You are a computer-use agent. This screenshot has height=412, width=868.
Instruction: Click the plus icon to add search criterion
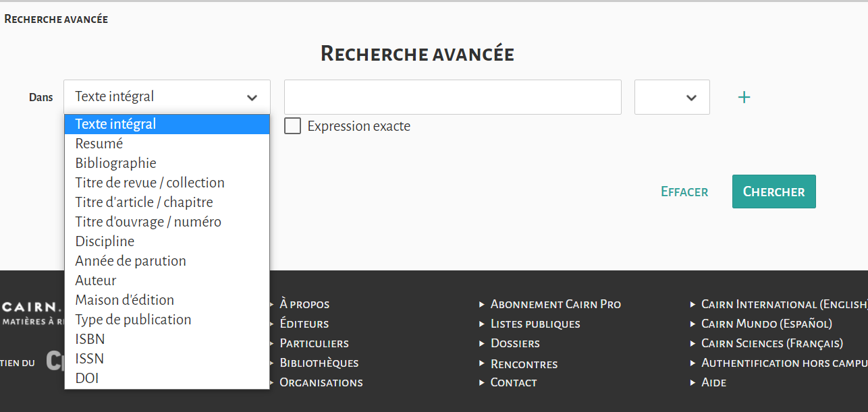coord(744,98)
